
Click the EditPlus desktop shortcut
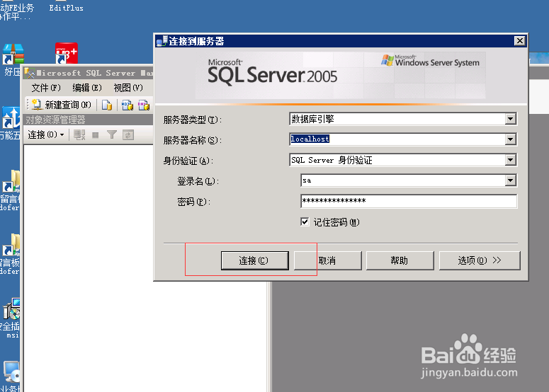(x=66, y=6)
